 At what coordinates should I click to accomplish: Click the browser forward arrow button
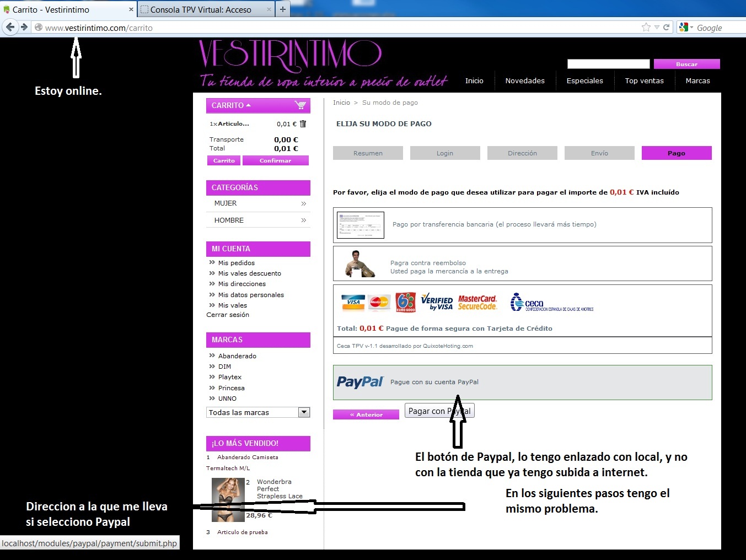(x=24, y=27)
